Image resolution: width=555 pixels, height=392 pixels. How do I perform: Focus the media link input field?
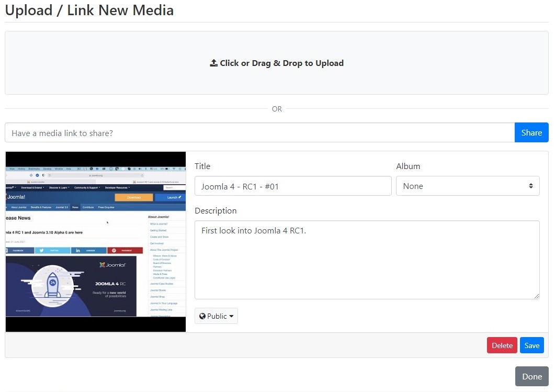(260, 133)
